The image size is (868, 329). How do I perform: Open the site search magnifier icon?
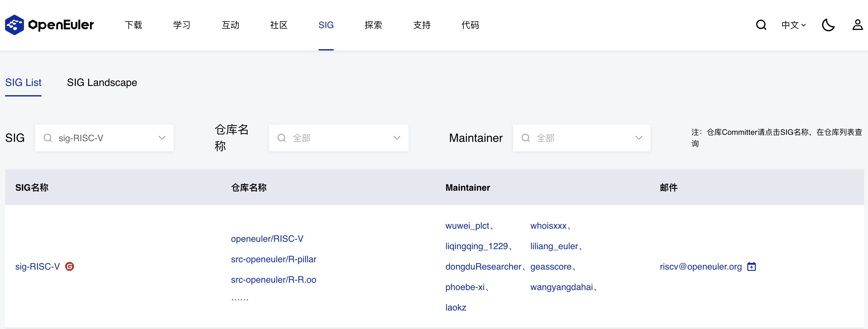761,25
